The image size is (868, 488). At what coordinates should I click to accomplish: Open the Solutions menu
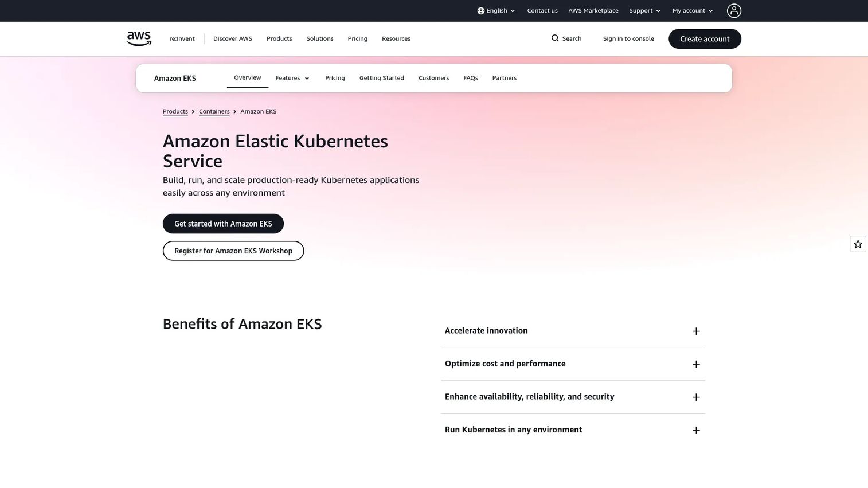click(x=319, y=39)
